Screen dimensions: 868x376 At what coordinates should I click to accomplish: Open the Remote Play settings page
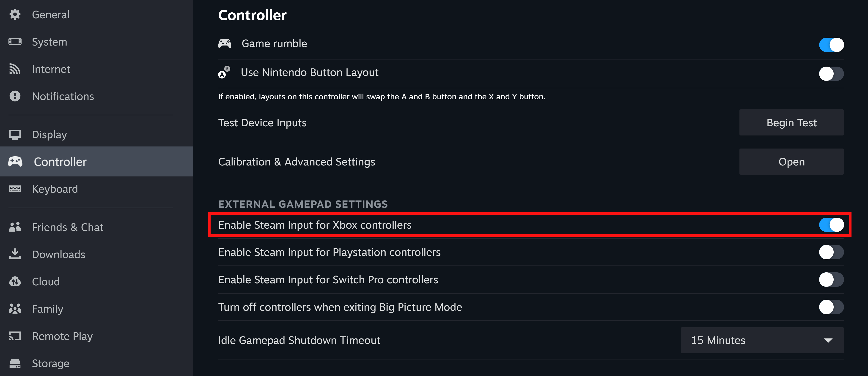[x=62, y=336]
